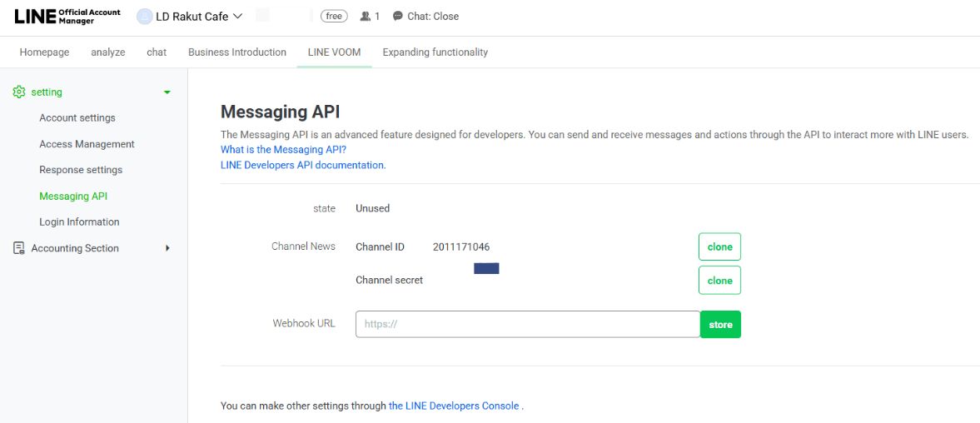
Task: Open the 'What is the Messaging API?' link
Action: coord(283,150)
